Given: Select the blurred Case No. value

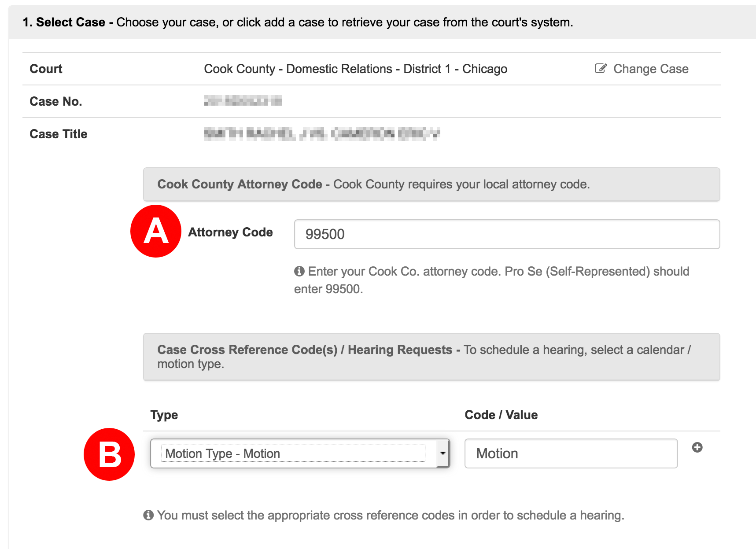Looking at the screenshot, I should coord(243,101).
